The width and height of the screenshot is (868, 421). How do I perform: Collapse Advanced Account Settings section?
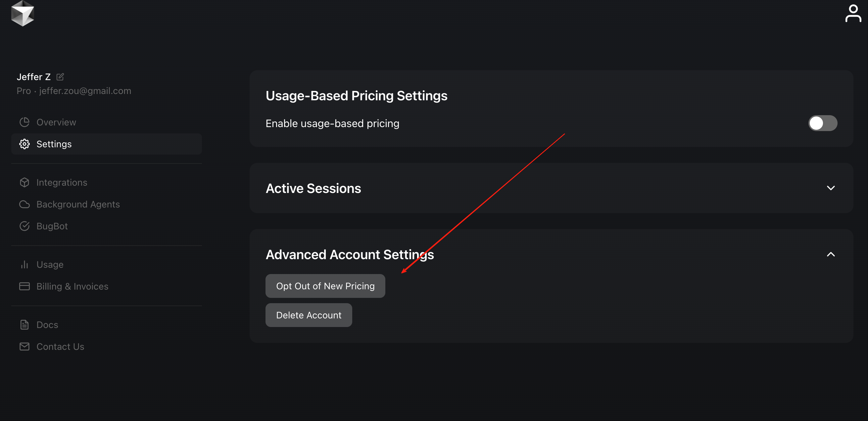pos(831,254)
